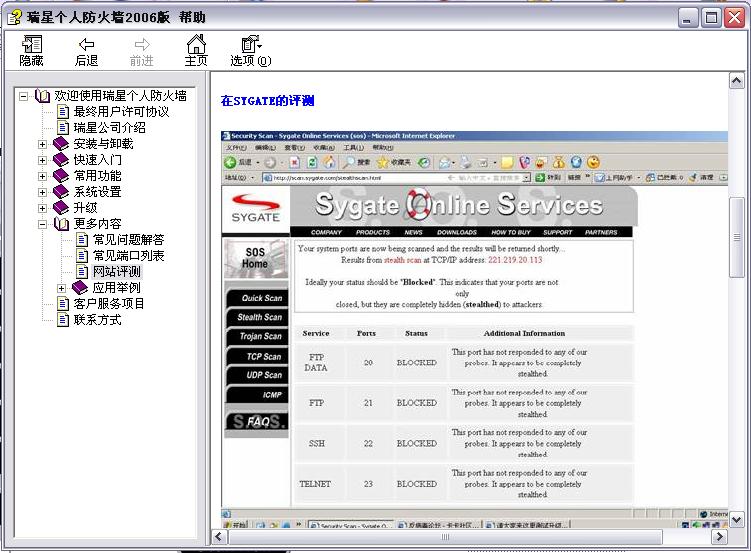
Task: Click the 在SYGATE的评测 heading
Action: 267,101
